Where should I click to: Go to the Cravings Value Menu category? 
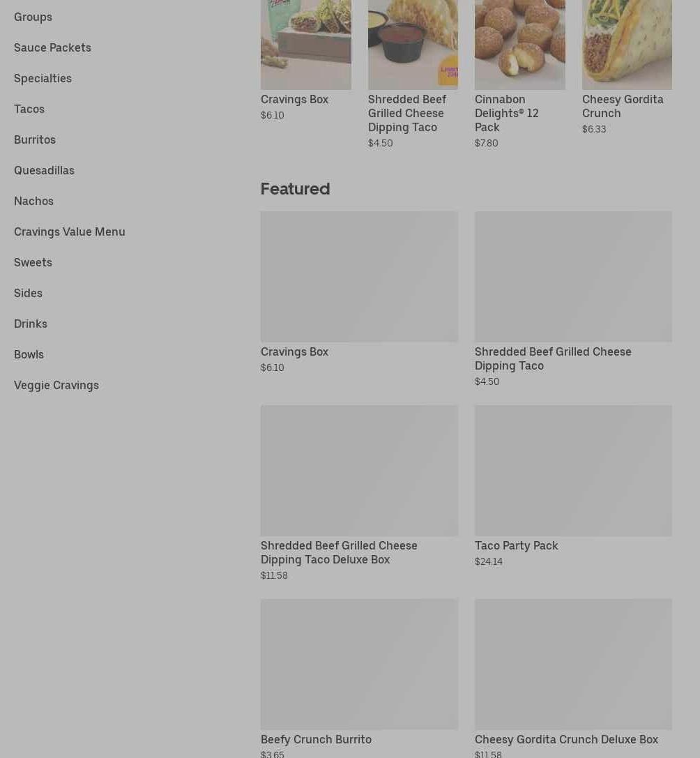pyautogui.click(x=70, y=232)
